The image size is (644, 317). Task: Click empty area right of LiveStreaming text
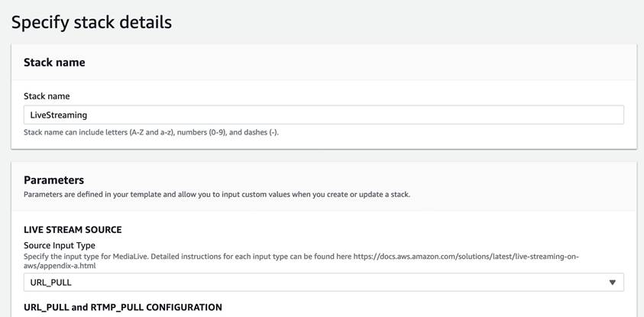tap(353, 115)
